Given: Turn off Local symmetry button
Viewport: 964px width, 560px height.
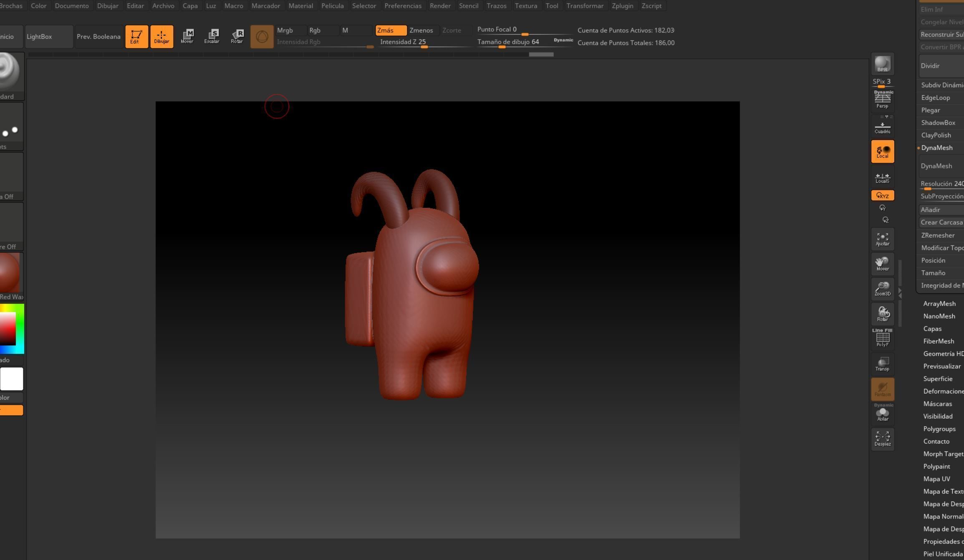Looking at the screenshot, I should tap(882, 151).
